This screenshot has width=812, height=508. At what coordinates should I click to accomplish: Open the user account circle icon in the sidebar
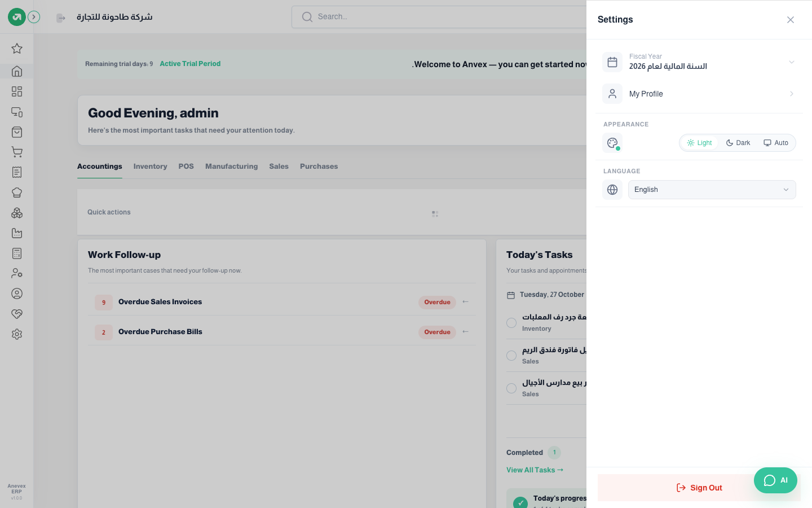17,294
